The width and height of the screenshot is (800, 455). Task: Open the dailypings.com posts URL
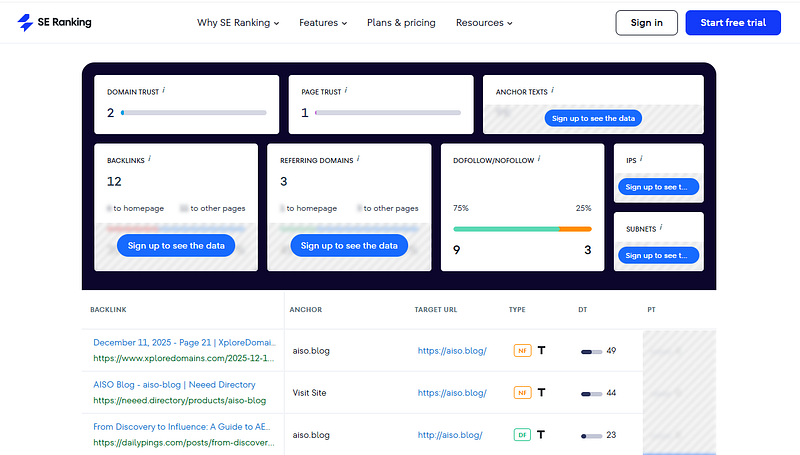[x=184, y=442]
